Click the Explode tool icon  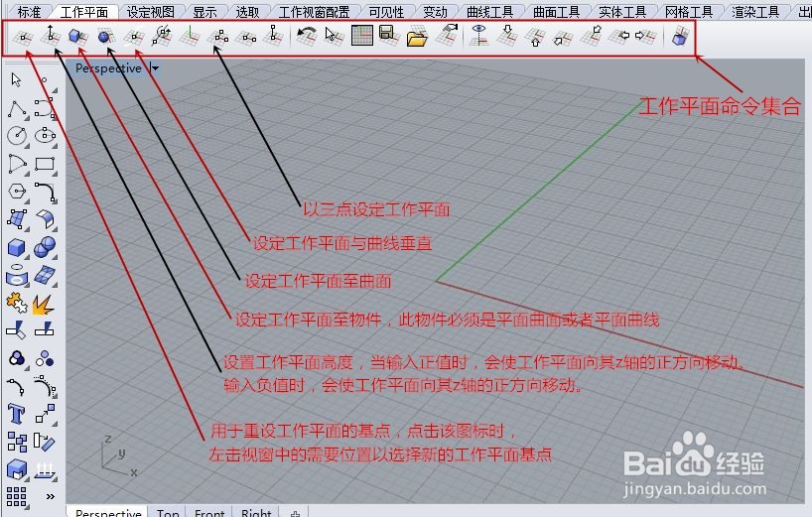tap(44, 305)
